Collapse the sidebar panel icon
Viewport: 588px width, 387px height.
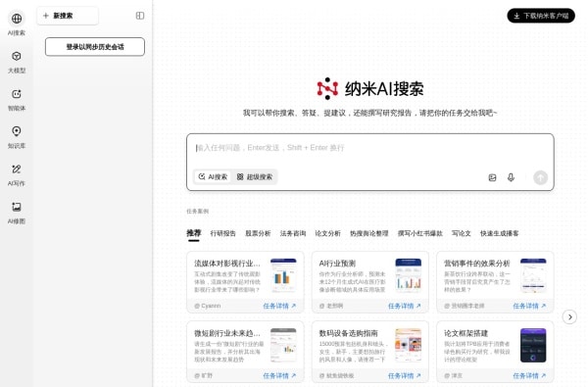[x=140, y=16]
